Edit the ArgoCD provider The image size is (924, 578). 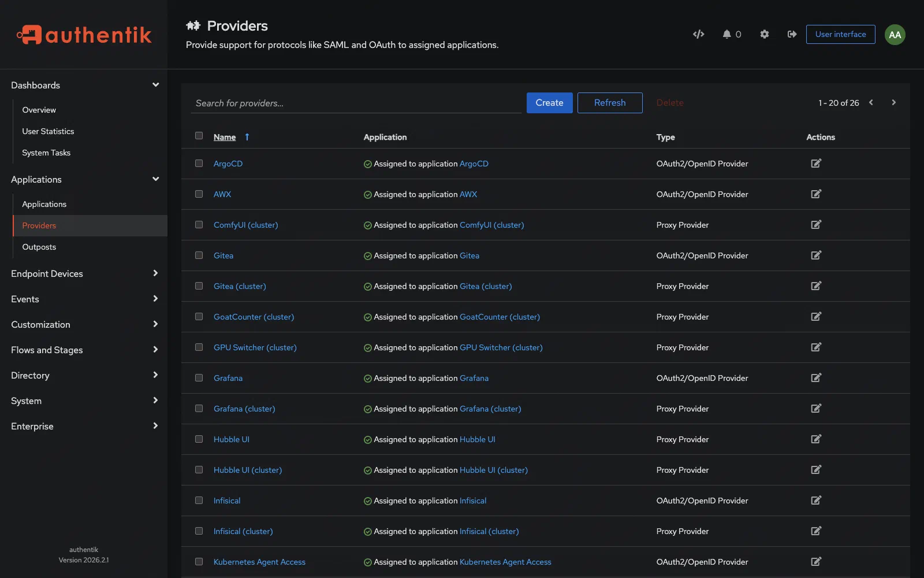point(816,164)
